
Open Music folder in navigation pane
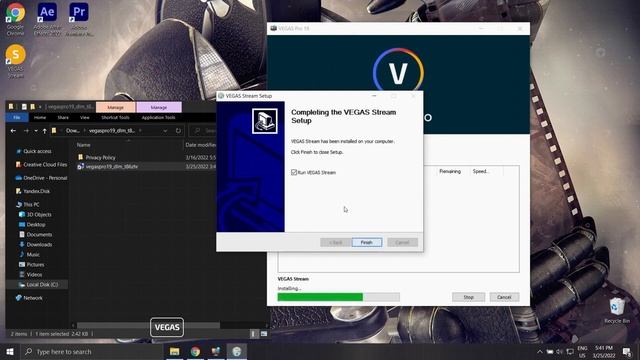pyautogui.click(x=33, y=254)
